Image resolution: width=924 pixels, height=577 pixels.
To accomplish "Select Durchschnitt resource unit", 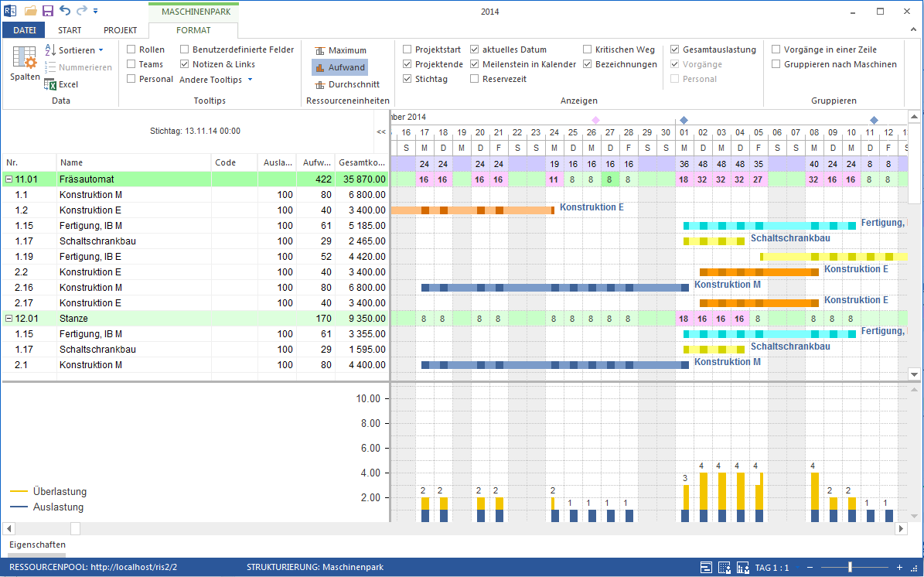I will click(x=347, y=84).
